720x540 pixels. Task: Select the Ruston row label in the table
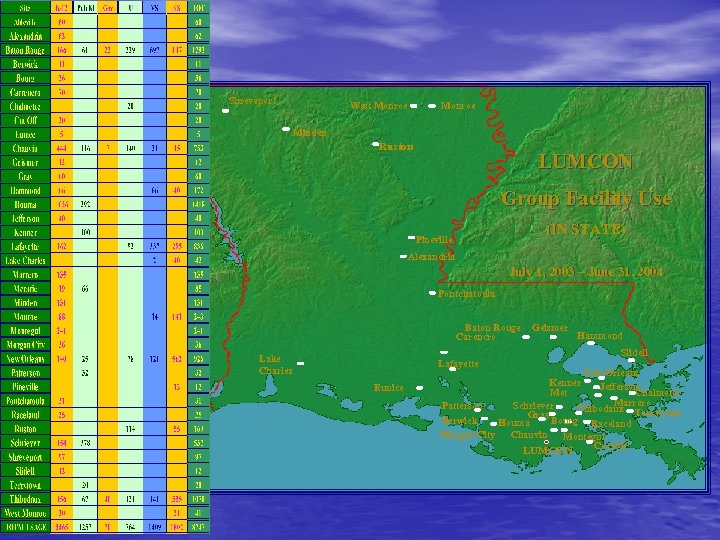pos(25,429)
